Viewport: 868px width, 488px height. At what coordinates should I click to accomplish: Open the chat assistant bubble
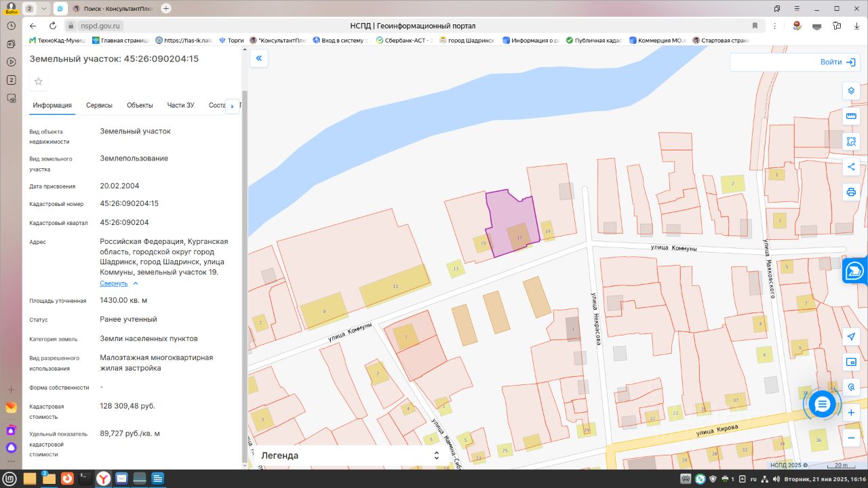coord(822,405)
